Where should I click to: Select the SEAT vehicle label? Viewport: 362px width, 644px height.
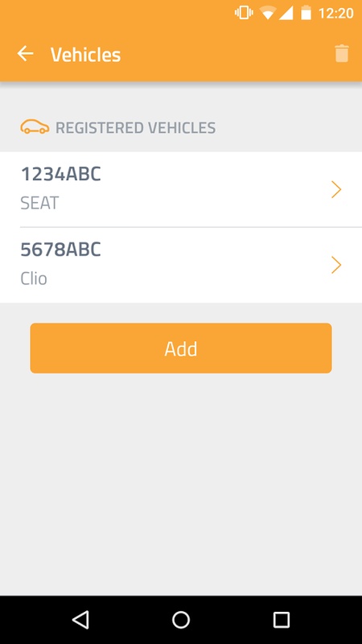click(39, 203)
